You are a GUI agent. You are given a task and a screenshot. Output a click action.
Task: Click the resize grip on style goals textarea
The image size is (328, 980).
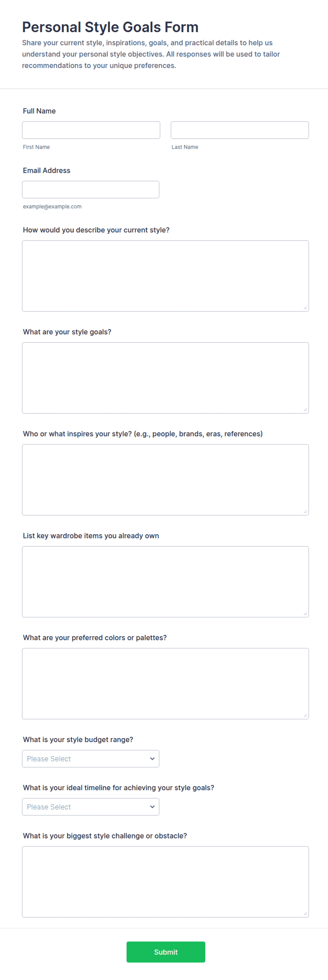coord(305,410)
